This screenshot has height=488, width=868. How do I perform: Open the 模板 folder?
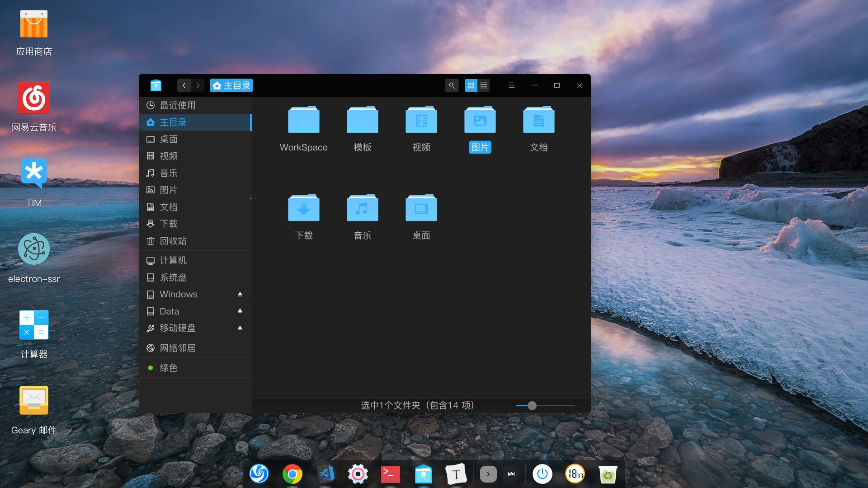click(x=362, y=120)
